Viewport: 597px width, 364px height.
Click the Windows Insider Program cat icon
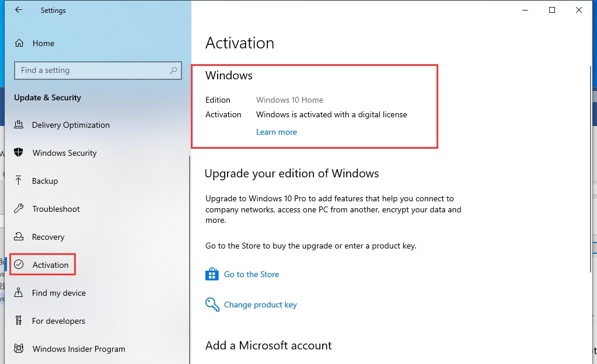pyautogui.click(x=19, y=349)
